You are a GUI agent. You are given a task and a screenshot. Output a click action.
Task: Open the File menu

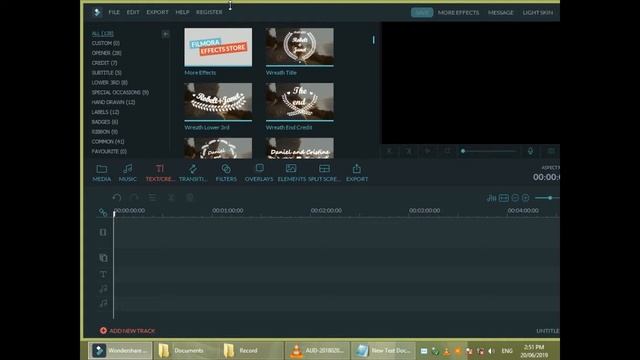pos(114,12)
